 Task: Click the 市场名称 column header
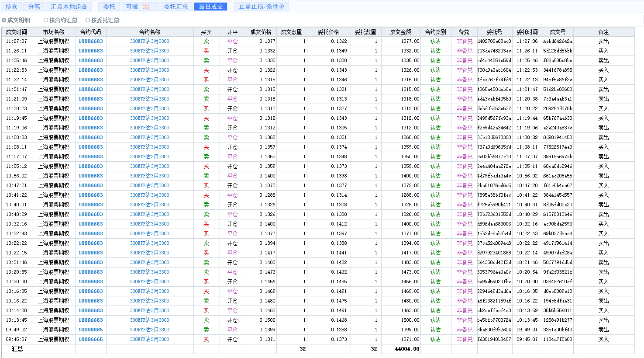54,32
